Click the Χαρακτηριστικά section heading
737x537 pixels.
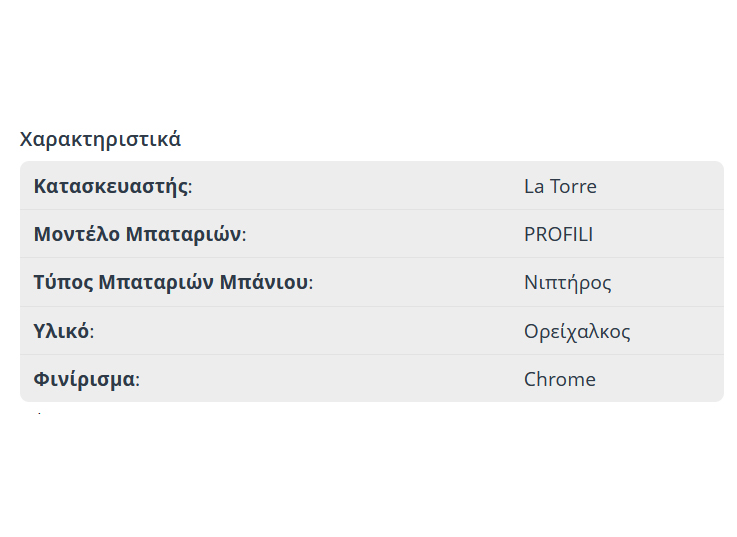coord(100,139)
